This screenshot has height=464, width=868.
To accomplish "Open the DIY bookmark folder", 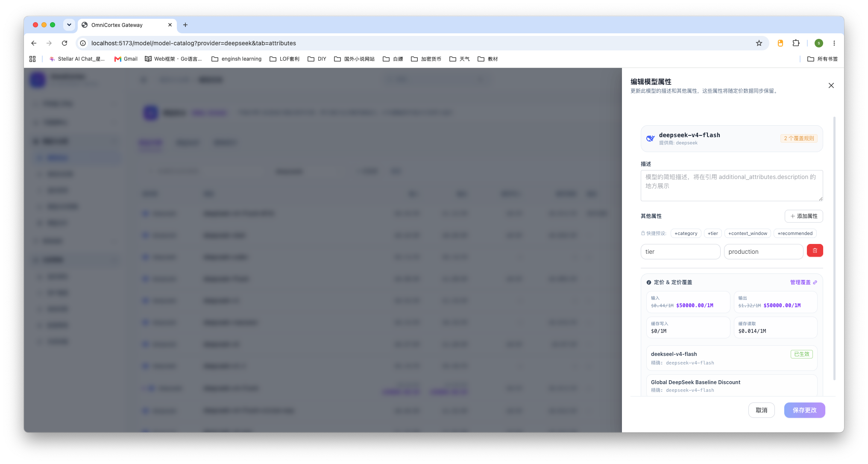I will tap(317, 59).
